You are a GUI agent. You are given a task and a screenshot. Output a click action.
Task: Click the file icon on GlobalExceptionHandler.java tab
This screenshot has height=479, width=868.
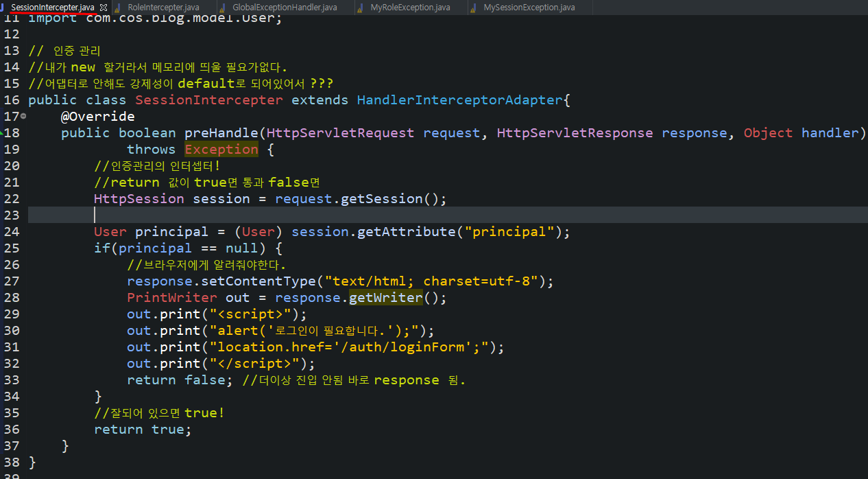pos(224,7)
